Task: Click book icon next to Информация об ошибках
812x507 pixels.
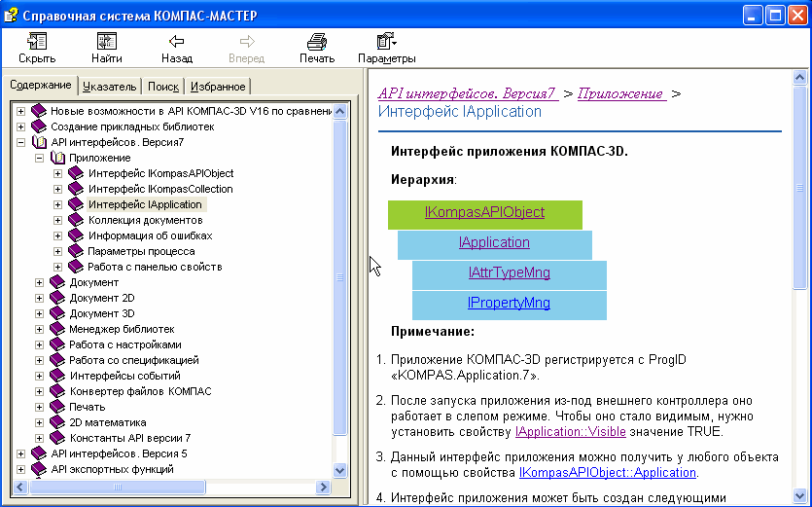Action: pos(76,235)
